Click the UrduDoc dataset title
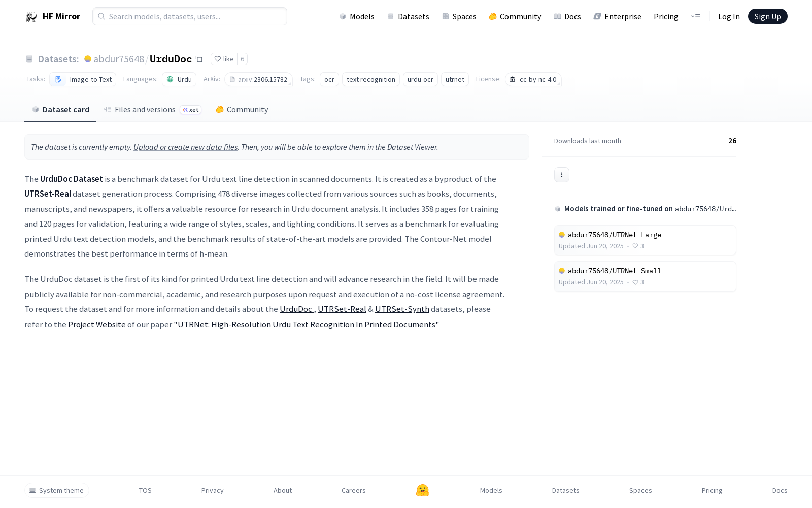Image resolution: width=812 pixels, height=508 pixels. 171,59
